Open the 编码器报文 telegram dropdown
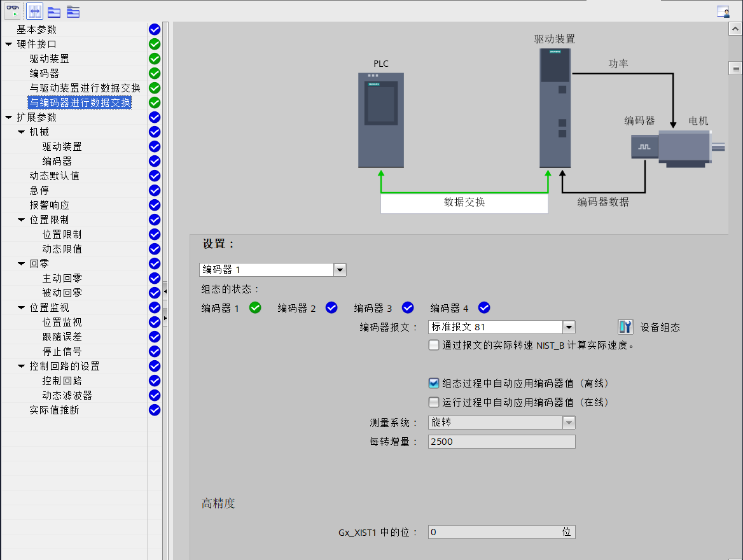Viewport: 743px width, 560px height. tap(569, 326)
